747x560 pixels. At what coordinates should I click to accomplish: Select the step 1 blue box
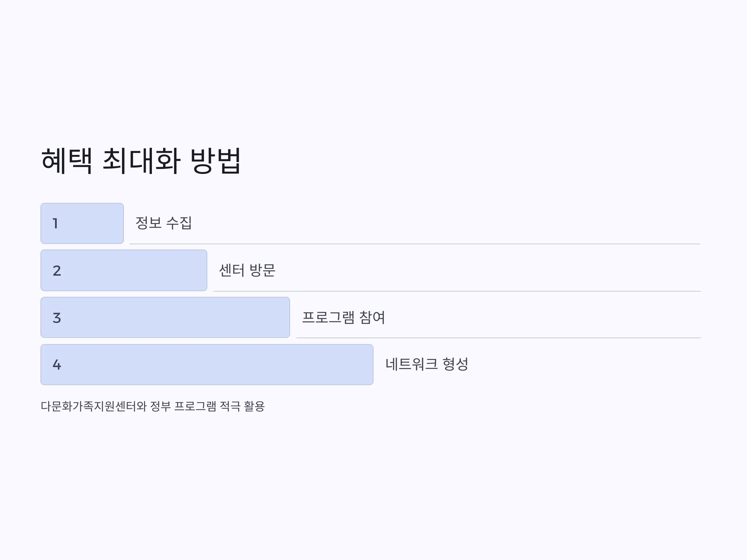click(x=82, y=223)
